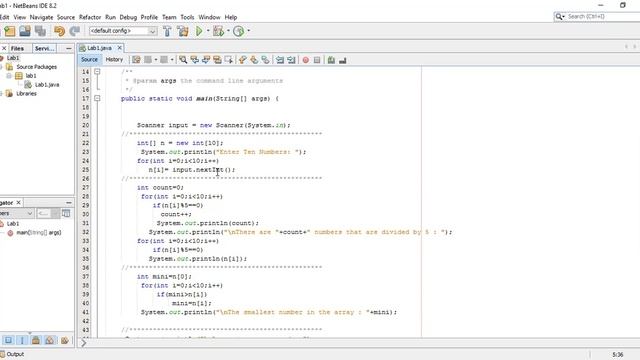The height and width of the screenshot is (360, 640).
Task: Switch editor to Source view
Action: 89,60
